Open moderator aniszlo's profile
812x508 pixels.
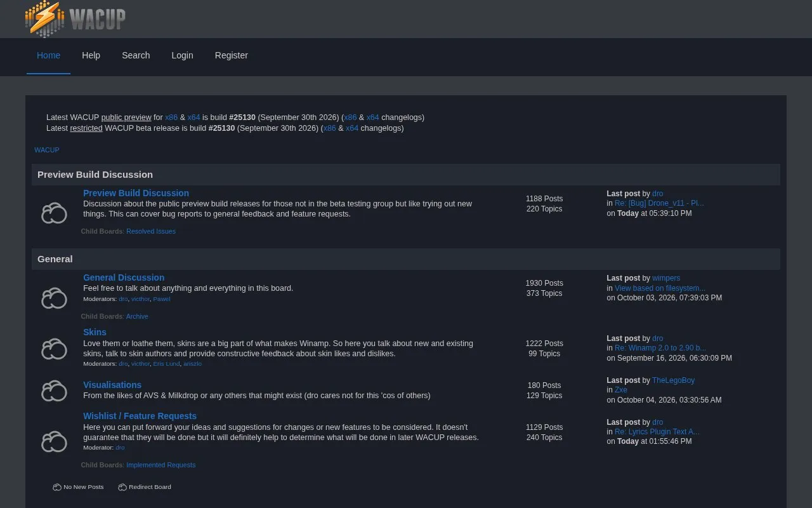(x=192, y=364)
